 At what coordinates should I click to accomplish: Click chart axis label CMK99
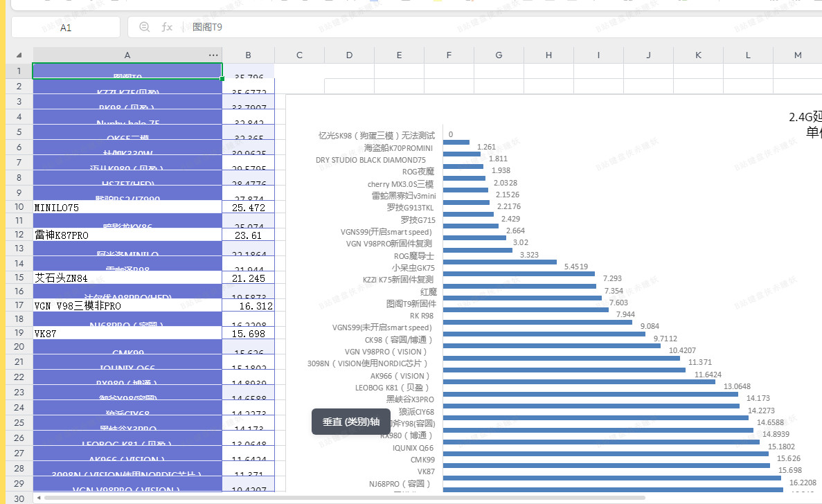point(422,460)
